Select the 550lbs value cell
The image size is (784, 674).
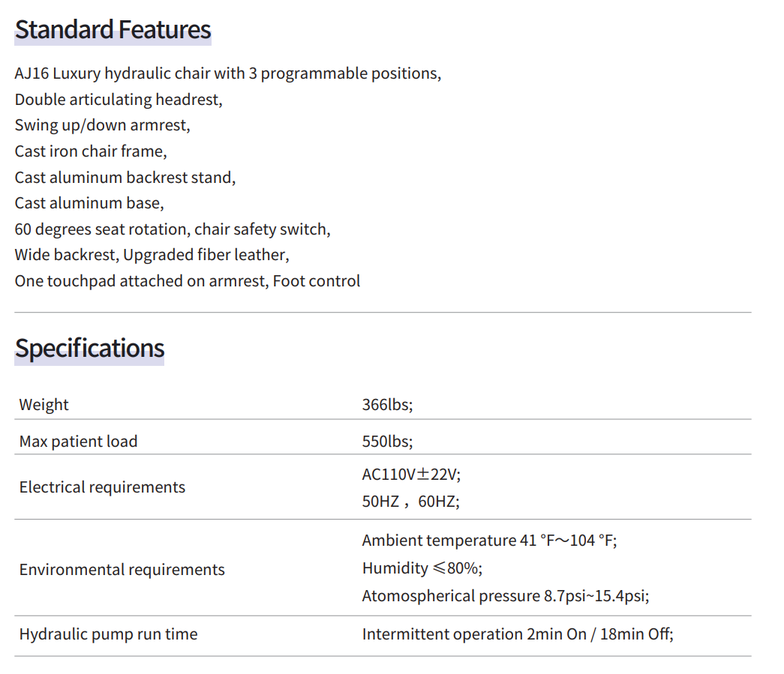tap(387, 441)
